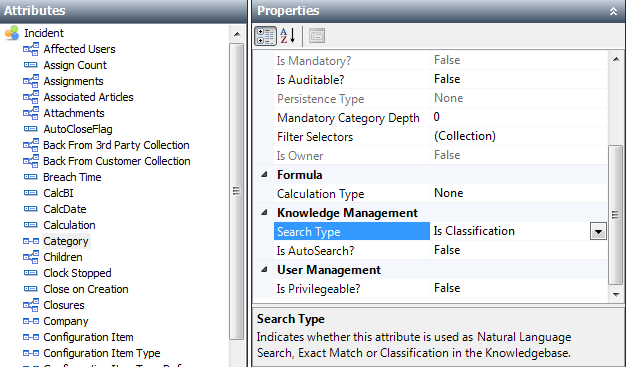
Task: Collapse the User Management property group
Action: pyautogui.click(x=264, y=270)
